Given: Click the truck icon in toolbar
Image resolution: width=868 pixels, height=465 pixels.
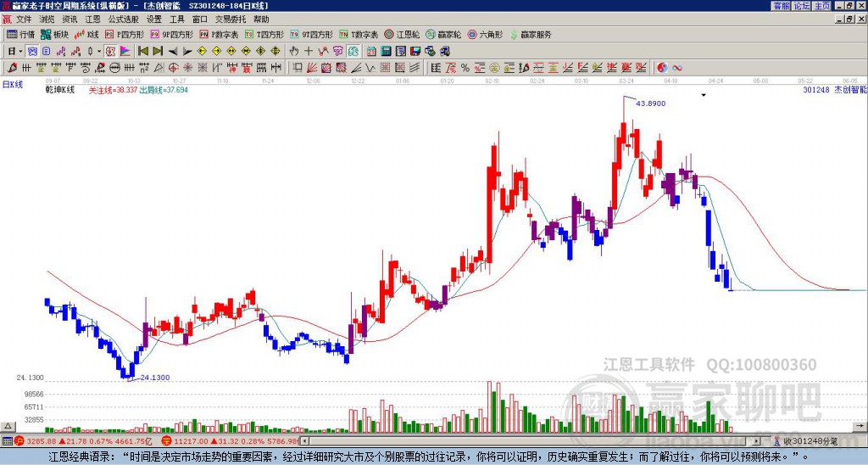Looking at the screenshot, I should 444,52.
